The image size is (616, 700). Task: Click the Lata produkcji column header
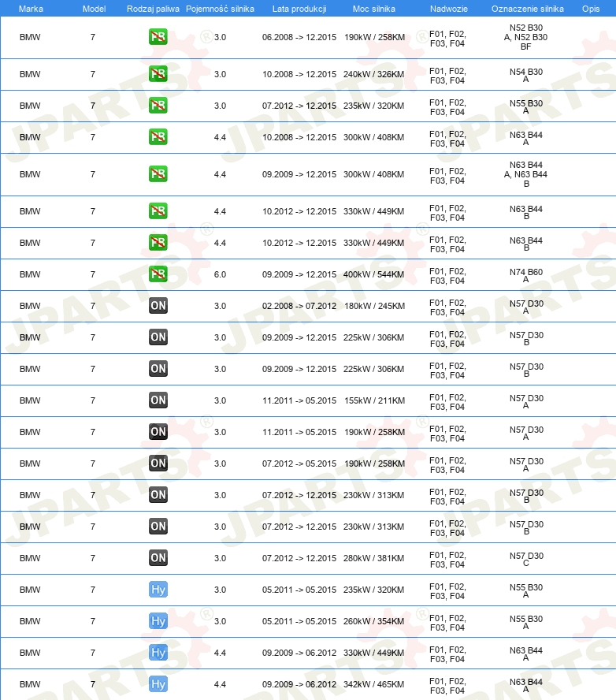[299, 9]
